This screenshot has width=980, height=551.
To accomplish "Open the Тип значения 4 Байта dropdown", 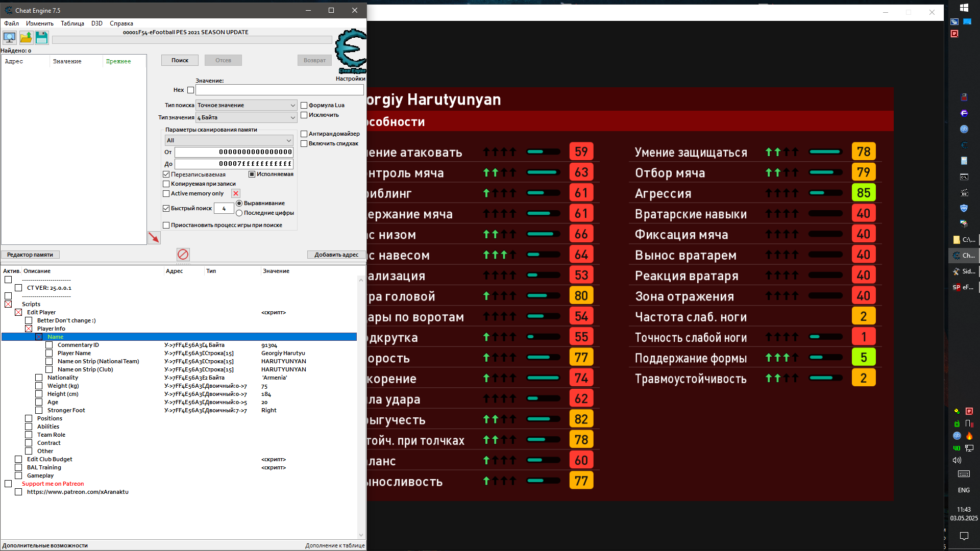I will [246, 117].
